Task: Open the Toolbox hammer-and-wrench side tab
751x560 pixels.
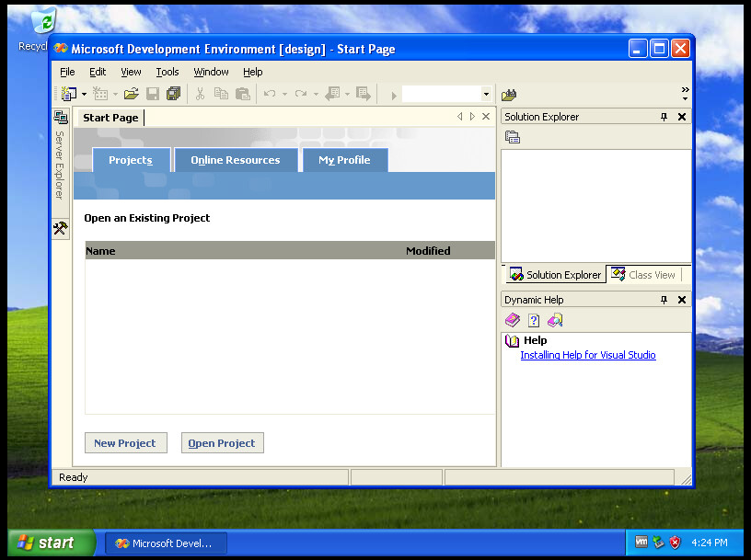Action: 61,228
